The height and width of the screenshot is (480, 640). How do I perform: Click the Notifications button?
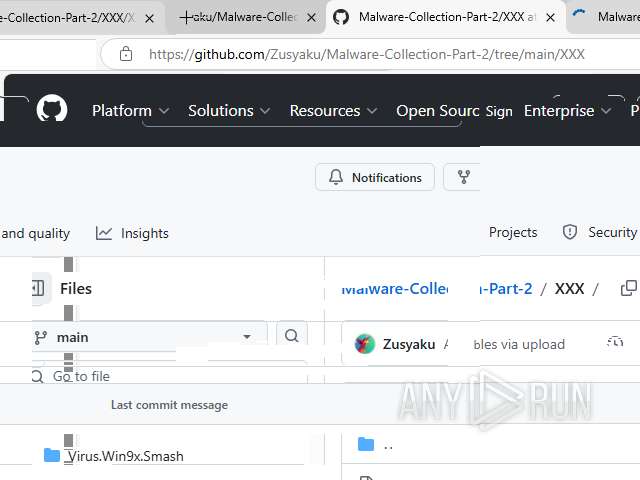(375, 177)
